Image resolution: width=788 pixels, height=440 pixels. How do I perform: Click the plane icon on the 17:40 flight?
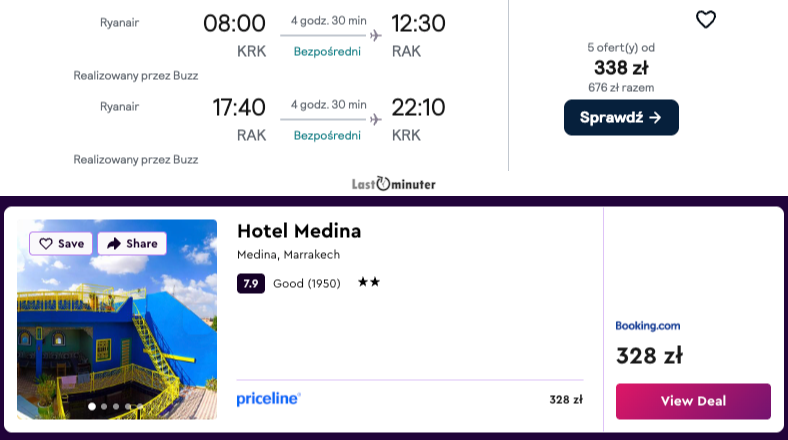(376, 120)
